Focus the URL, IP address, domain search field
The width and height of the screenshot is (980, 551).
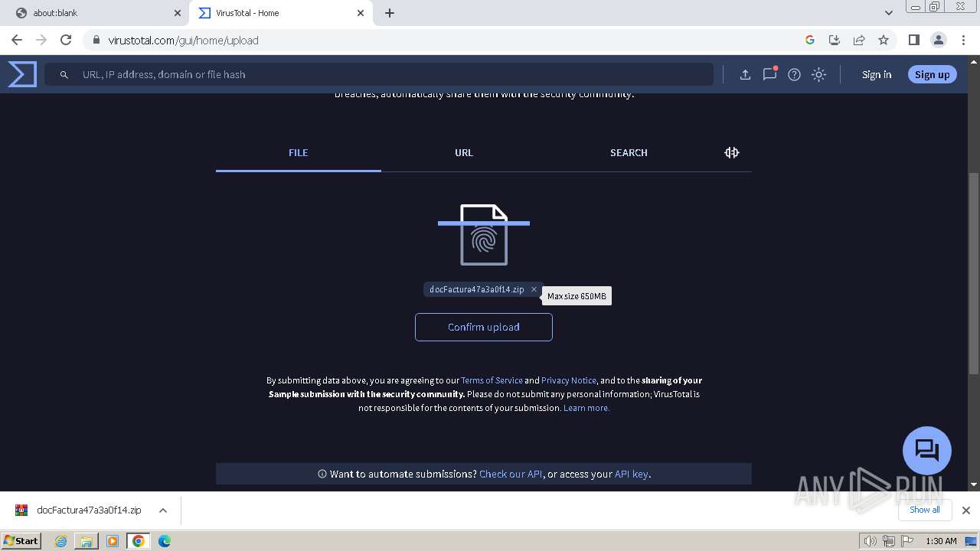pyautogui.click(x=379, y=74)
